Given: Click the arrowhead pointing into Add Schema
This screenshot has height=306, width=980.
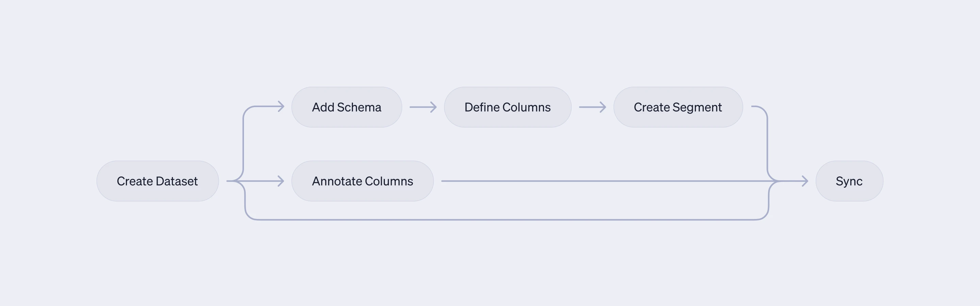Looking at the screenshot, I should [x=281, y=106].
